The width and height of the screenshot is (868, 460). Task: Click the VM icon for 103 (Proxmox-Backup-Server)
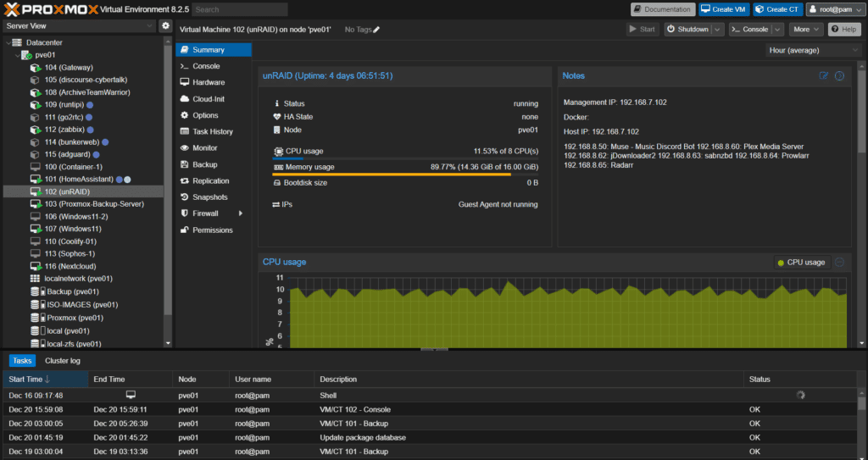tap(36, 204)
